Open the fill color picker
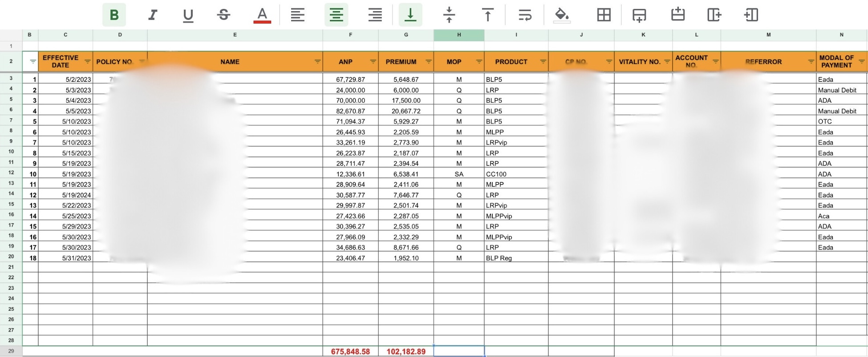 point(562,15)
